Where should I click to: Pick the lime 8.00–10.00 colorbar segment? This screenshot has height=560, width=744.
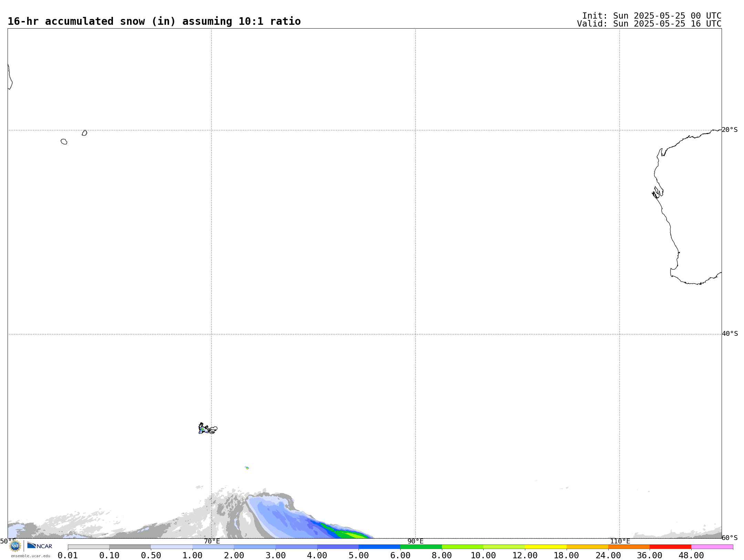tap(463, 547)
